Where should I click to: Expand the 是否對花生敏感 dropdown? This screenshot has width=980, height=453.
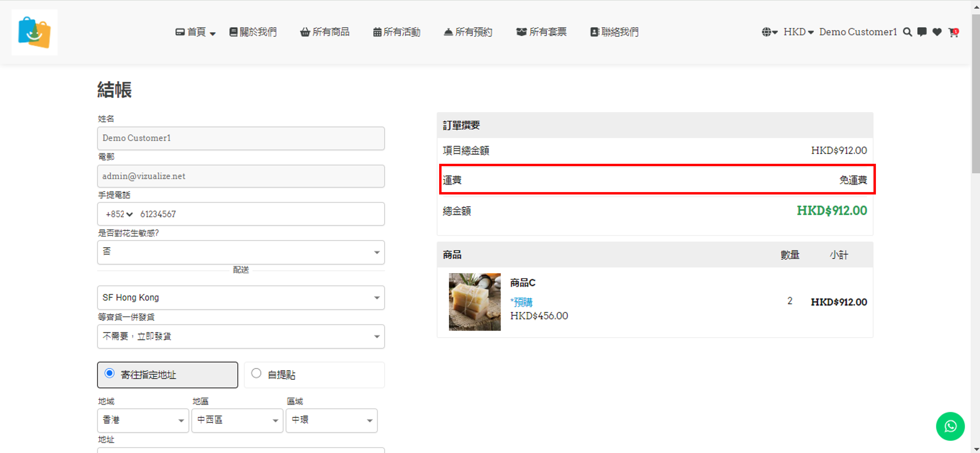coord(241,252)
